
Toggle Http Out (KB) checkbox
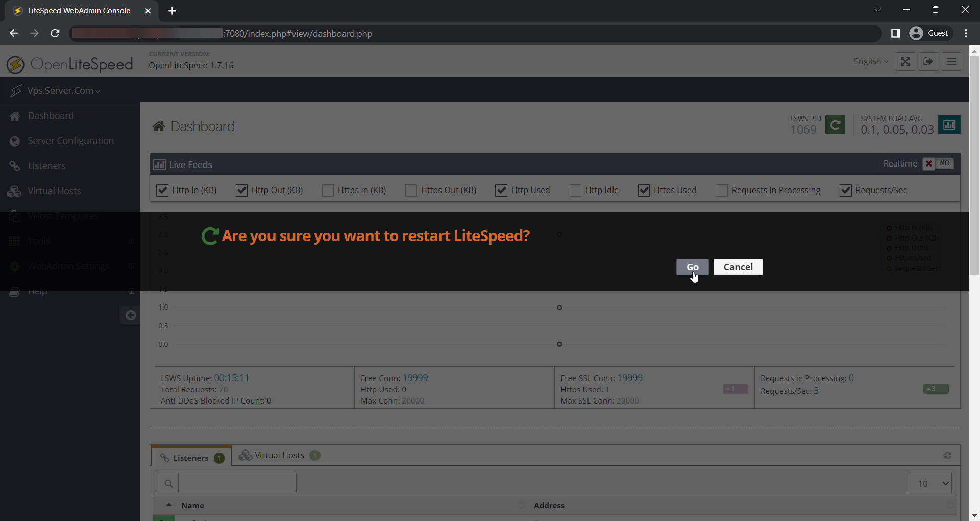point(241,191)
